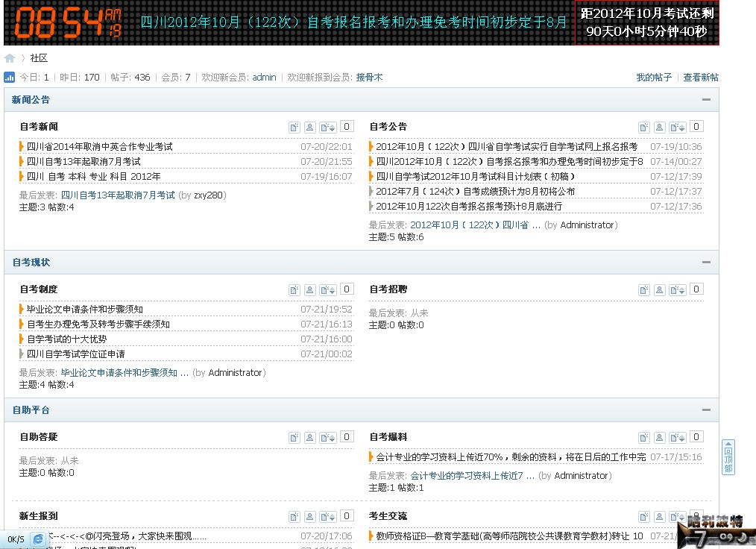Open the 自考新闻 board title

tap(39, 126)
